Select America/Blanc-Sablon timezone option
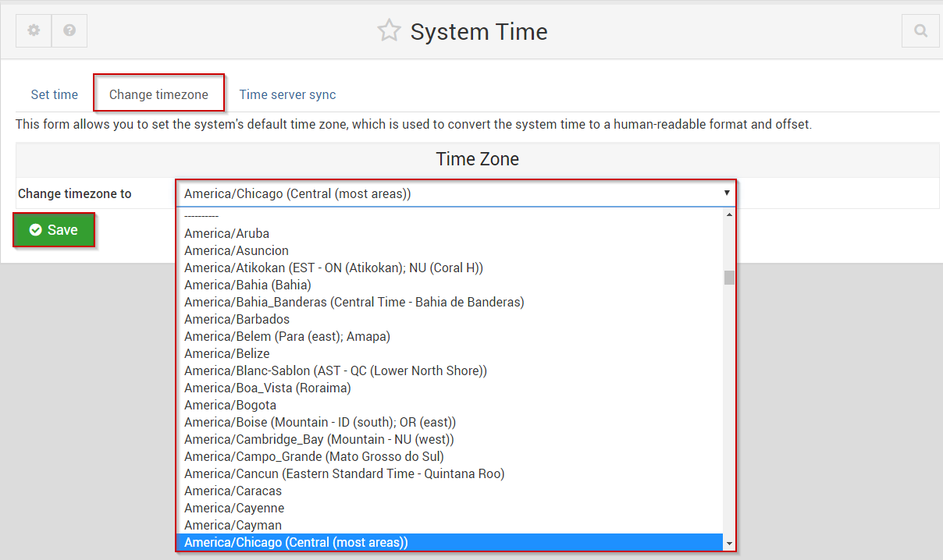This screenshot has width=943, height=560. click(x=450, y=370)
